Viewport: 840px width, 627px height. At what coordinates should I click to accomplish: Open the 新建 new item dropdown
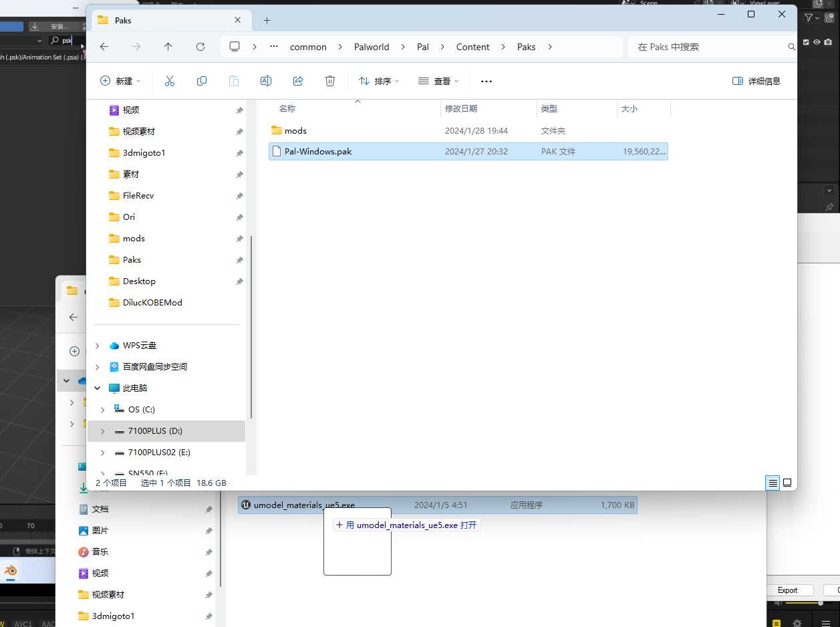[120, 81]
